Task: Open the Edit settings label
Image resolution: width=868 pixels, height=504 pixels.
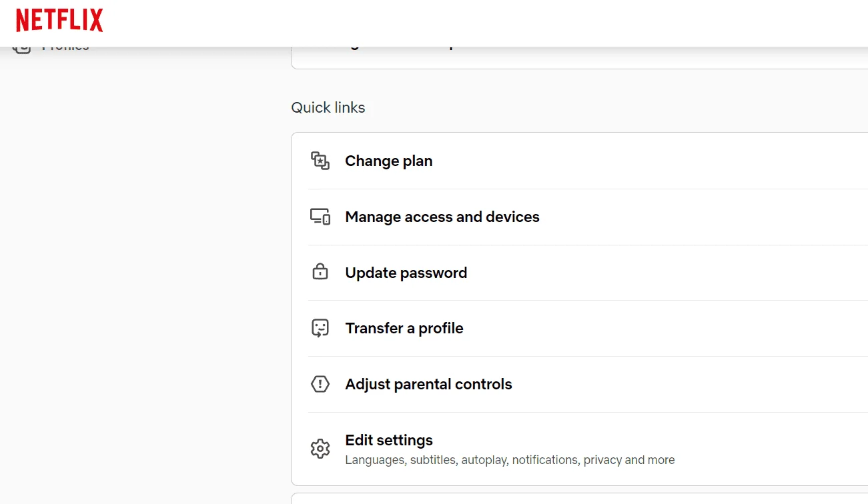Action: point(389,440)
